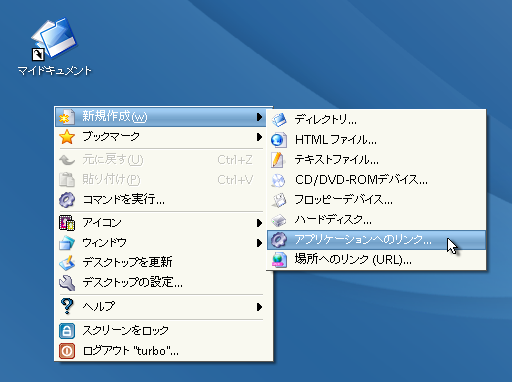Expand the ブックマーク submenu arrow

[x=259, y=137]
